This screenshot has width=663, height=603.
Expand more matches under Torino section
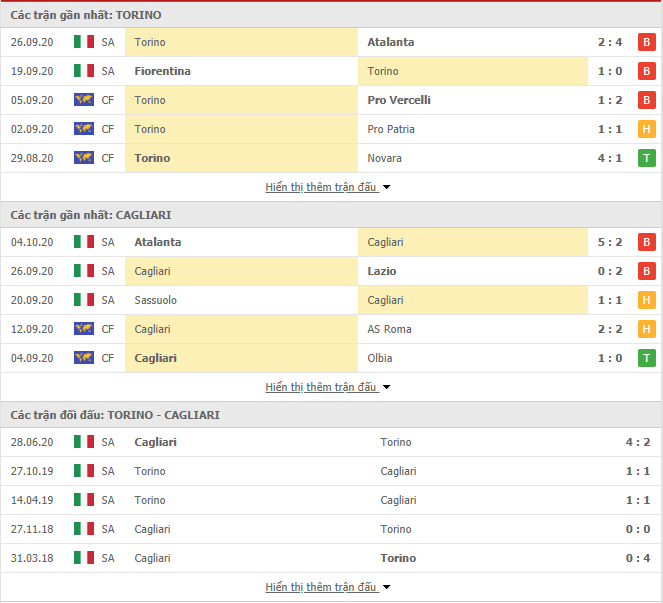(x=328, y=187)
